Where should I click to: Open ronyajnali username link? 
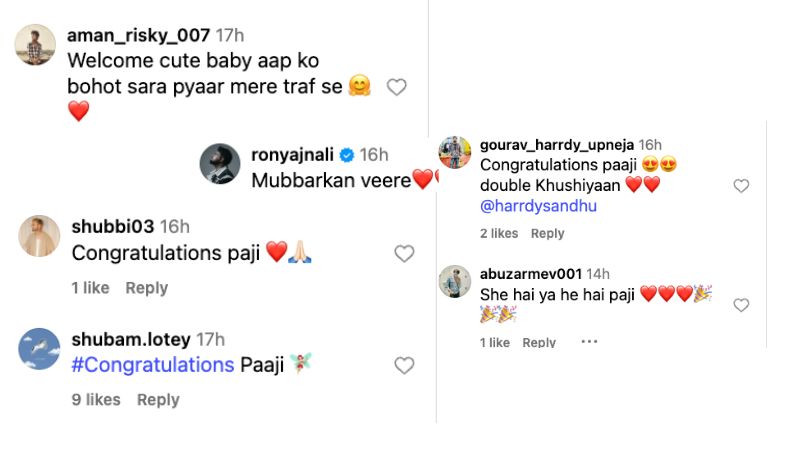coord(291,154)
